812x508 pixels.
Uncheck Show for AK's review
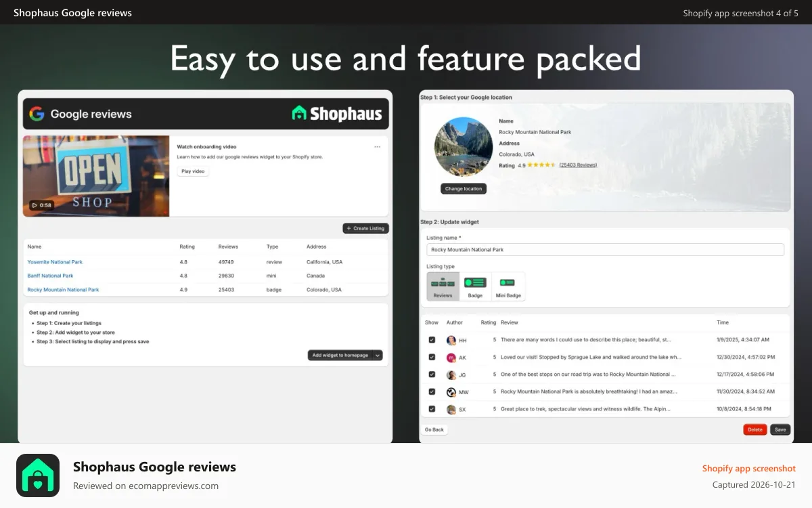coord(432,357)
